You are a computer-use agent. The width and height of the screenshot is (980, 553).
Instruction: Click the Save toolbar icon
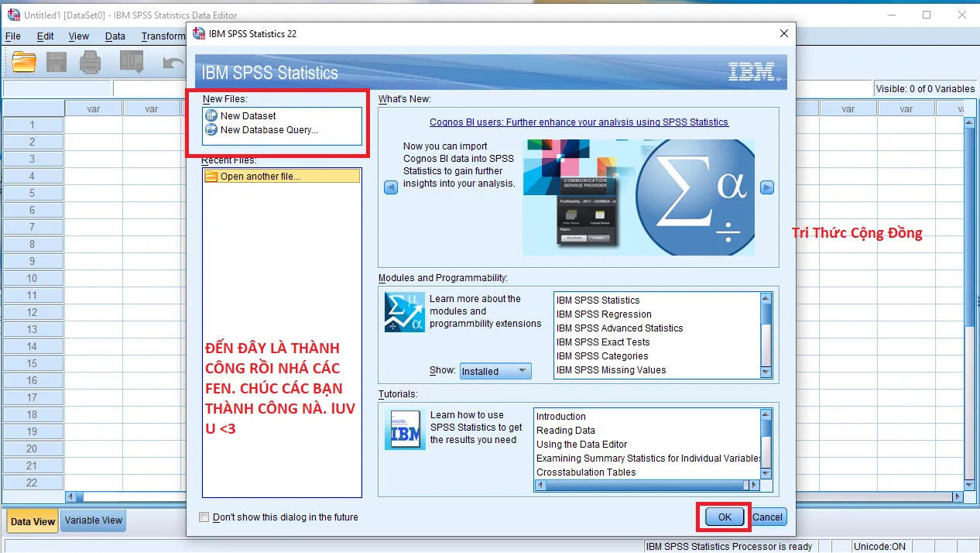(x=56, y=62)
